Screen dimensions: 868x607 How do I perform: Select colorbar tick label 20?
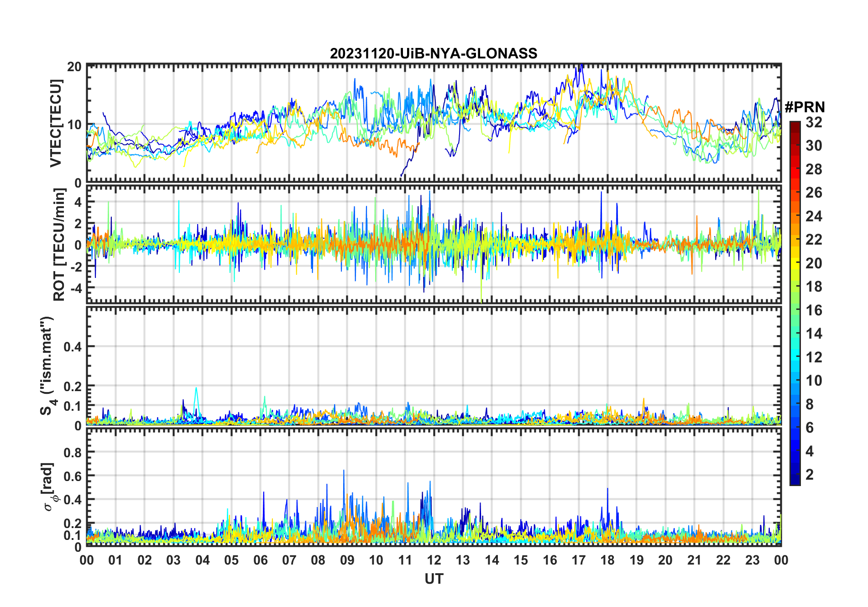pos(814,263)
